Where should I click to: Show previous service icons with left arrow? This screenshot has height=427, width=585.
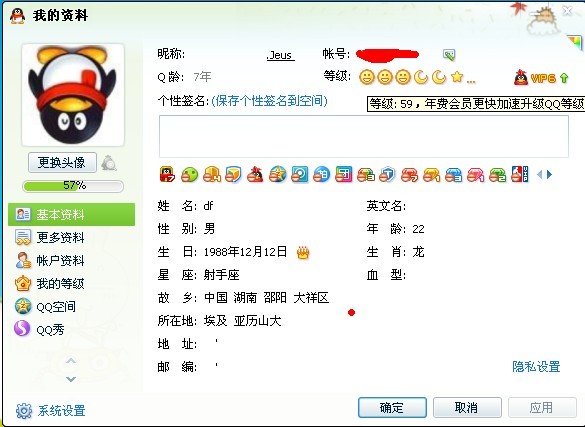coord(539,175)
